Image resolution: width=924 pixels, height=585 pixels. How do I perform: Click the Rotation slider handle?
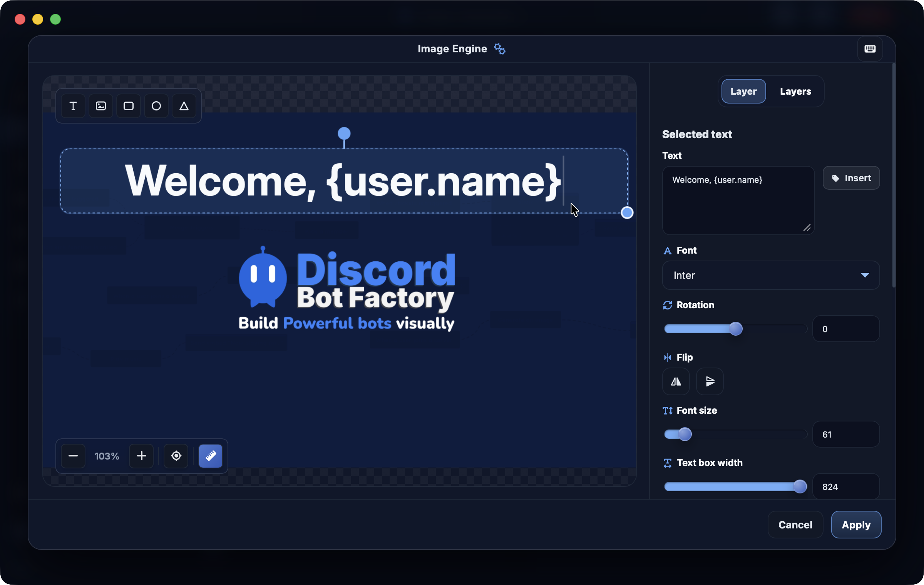[736, 329]
